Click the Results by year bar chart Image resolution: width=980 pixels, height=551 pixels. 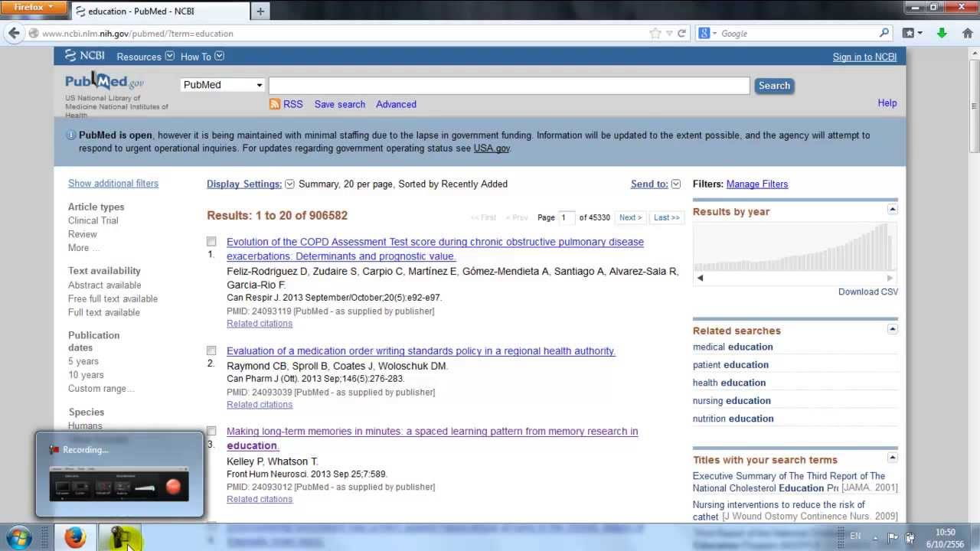[795, 247]
